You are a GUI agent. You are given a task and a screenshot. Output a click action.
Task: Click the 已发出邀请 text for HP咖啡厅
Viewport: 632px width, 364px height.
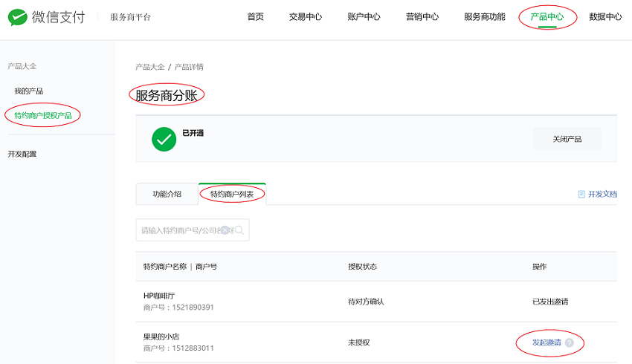pyautogui.click(x=550, y=302)
